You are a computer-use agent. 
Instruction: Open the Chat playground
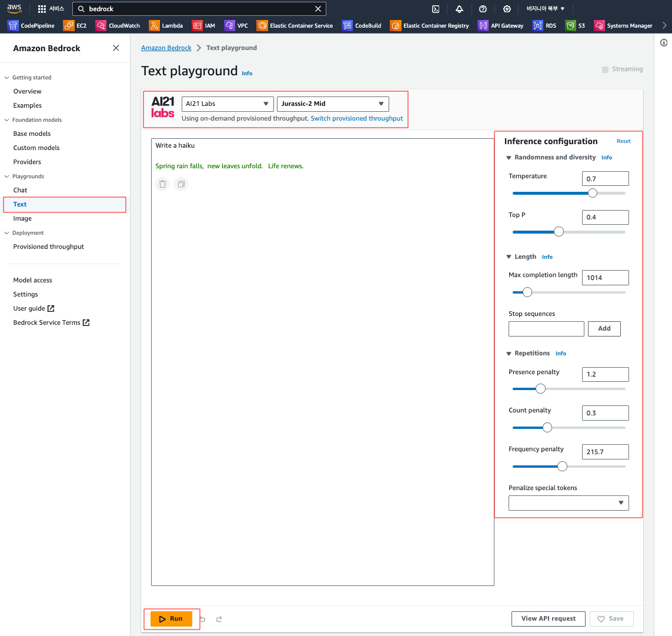tap(20, 190)
